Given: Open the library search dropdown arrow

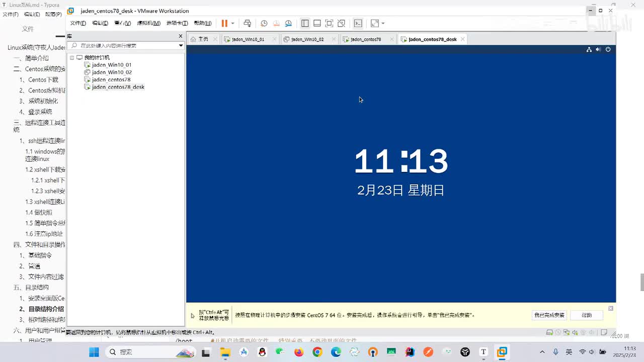Looking at the screenshot, I should (x=181, y=46).
